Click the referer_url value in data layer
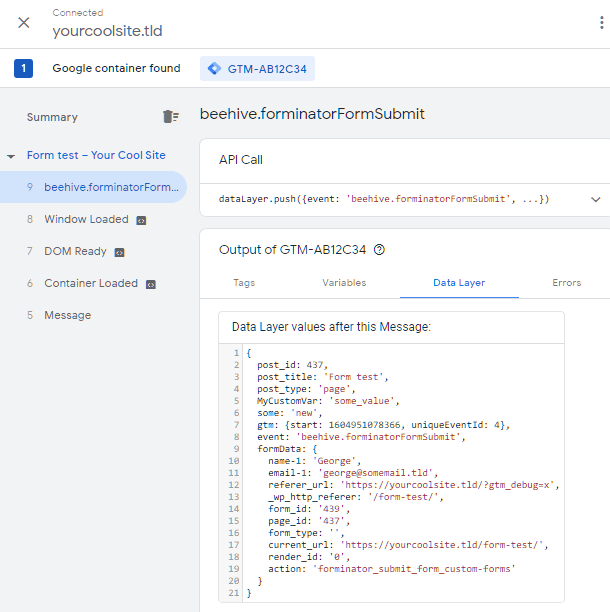This screenshot has height=612, width=610. click(450, 485)
